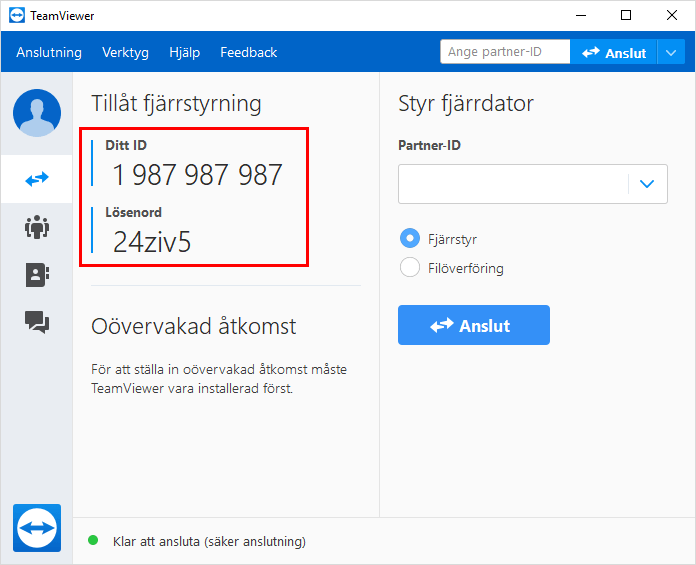Click the ID number 1 987 987 987
The width and height of the screenshot is (696, 565).
click(x=197, y=174)
